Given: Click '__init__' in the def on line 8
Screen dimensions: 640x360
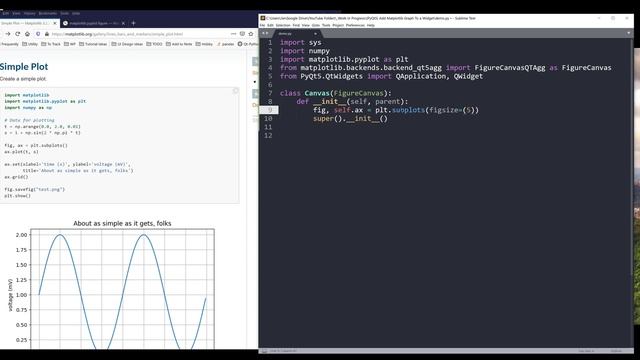Looking at the screenshot, I should pyautogui.click(x=329, y=102).
